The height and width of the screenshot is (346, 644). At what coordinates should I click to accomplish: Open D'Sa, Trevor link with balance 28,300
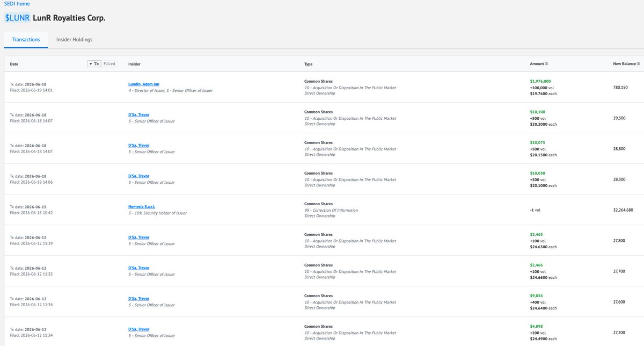[138, 176]
